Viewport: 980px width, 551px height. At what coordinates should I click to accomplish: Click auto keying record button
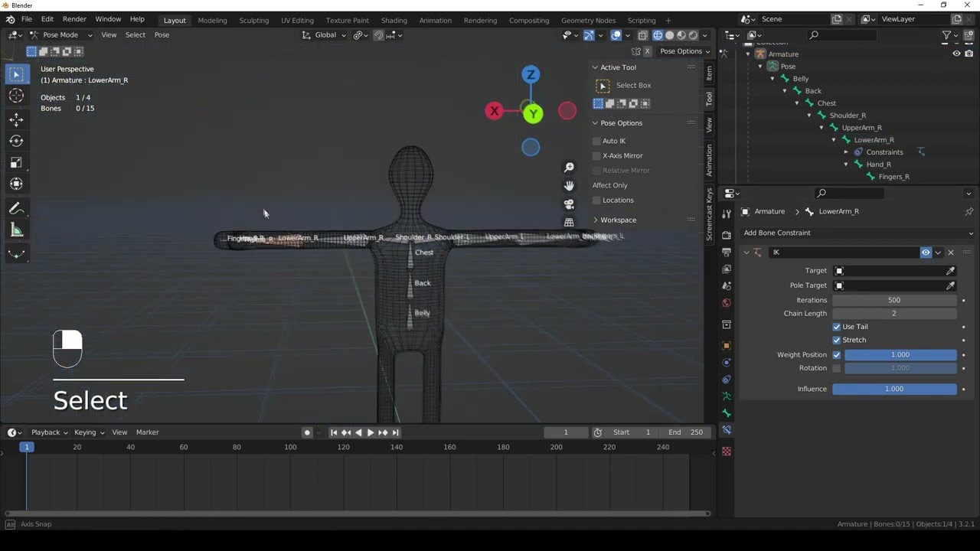(307, 432)
